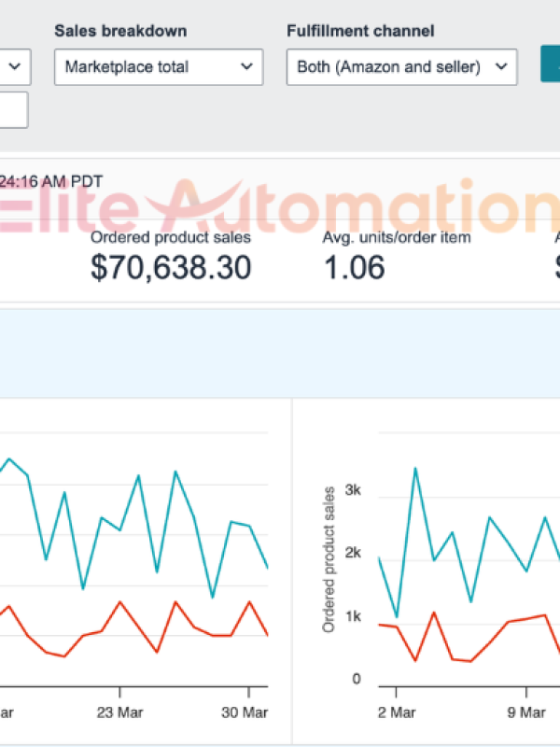Screen dimensions: 560x747
Task: Click the timestamp text ending 'AM PDT'
Action: tap(50, 181)
